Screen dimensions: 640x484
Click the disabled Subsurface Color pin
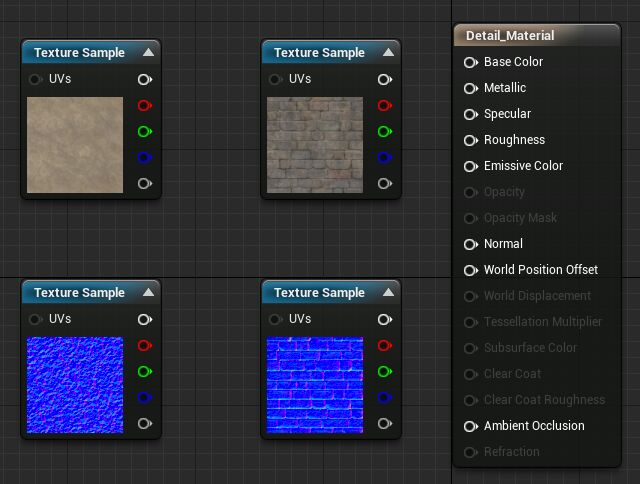[x=471, y=348]
